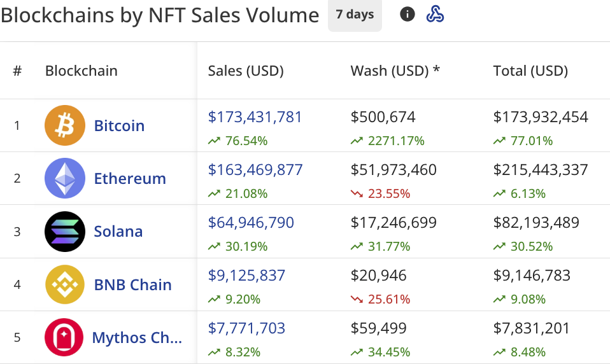Select Mythos wash value $59,499
The image size is (610, 364).
378,328
